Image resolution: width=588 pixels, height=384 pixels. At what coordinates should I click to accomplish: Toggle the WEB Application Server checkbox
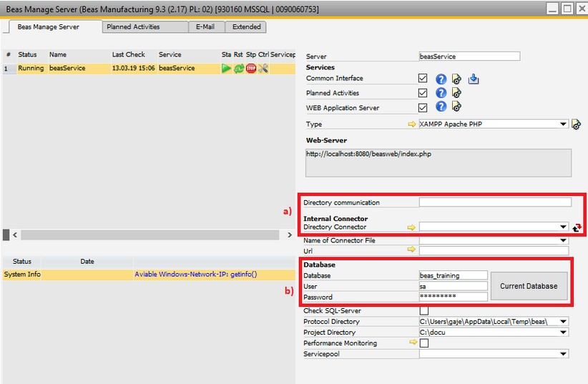coord(423,108)
